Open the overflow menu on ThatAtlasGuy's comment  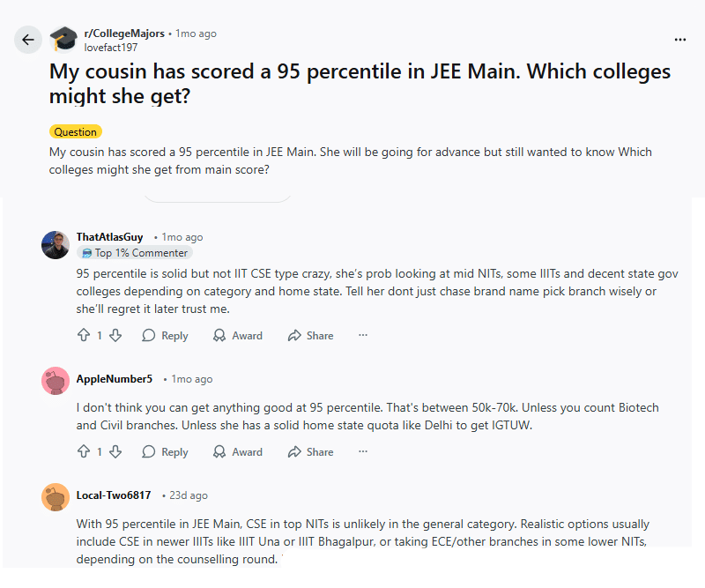pyautogui.click(x=362, y=335)
